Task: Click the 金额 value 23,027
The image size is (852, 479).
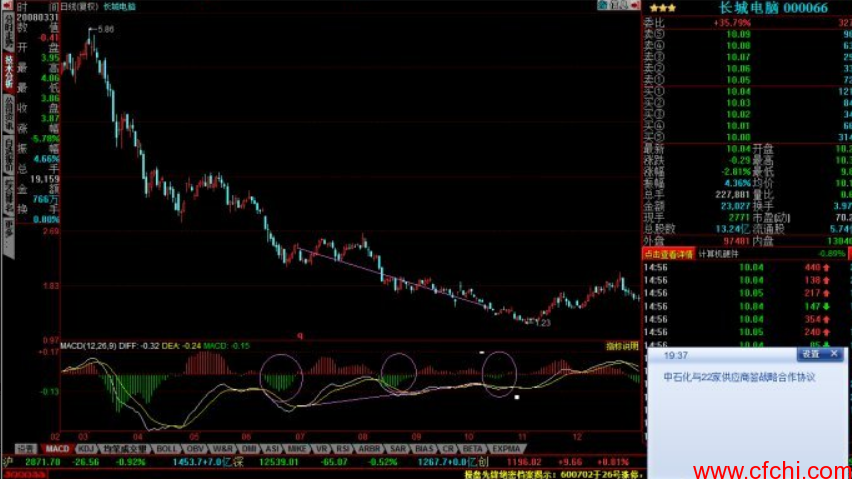Action: click(735, 206)
